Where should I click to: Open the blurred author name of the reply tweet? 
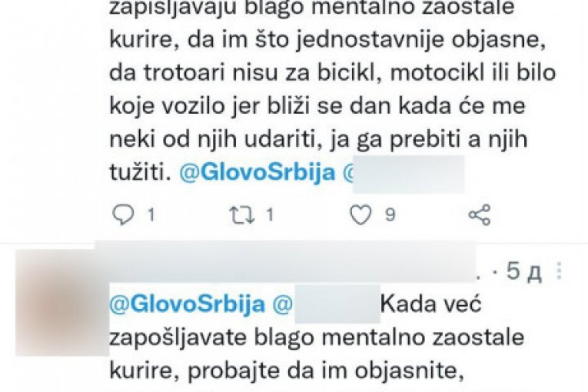285,262
